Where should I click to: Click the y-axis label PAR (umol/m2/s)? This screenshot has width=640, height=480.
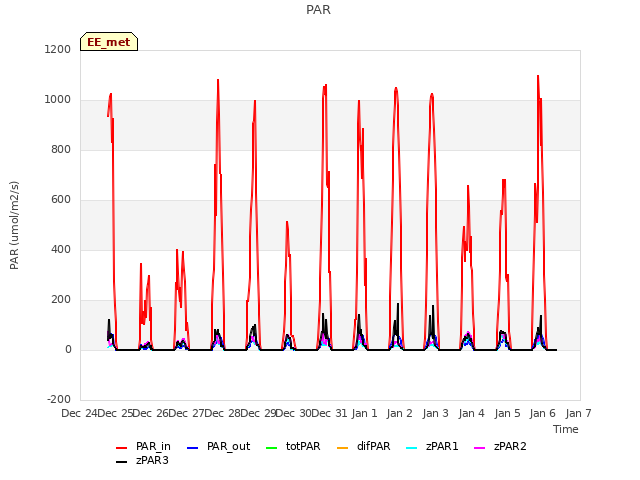pyautogui.click(x=14, y=225)
